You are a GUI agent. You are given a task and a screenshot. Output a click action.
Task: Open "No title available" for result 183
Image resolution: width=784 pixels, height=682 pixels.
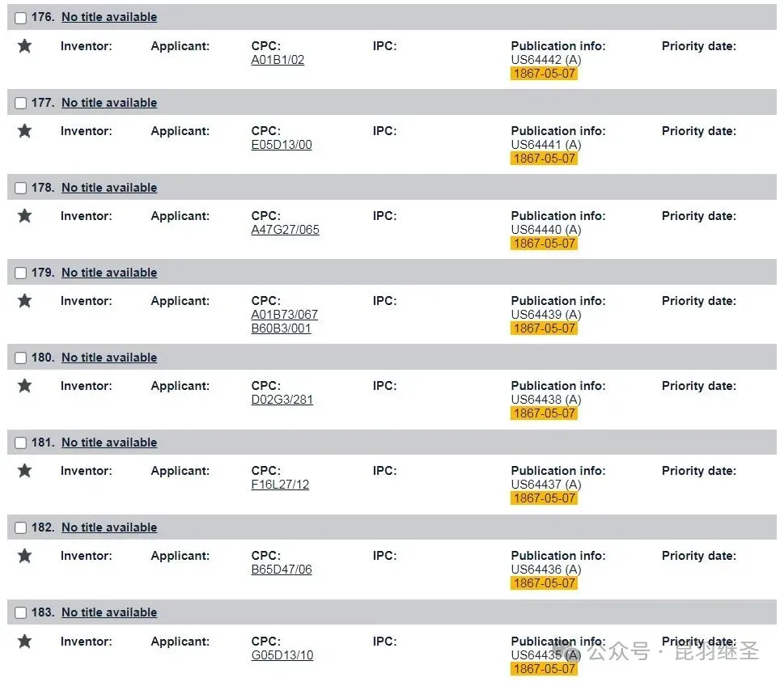[109, 612]
